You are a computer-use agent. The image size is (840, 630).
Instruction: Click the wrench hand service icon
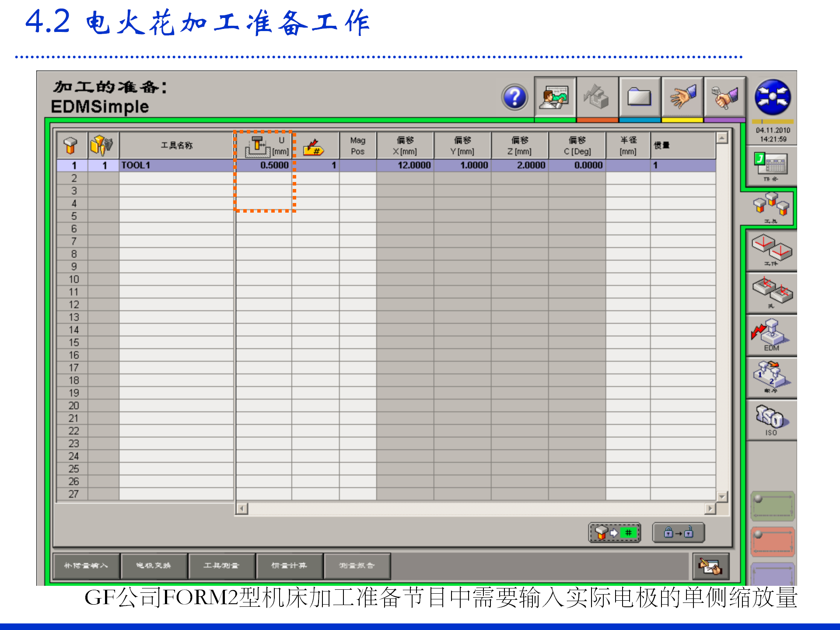tap(724, 97)
